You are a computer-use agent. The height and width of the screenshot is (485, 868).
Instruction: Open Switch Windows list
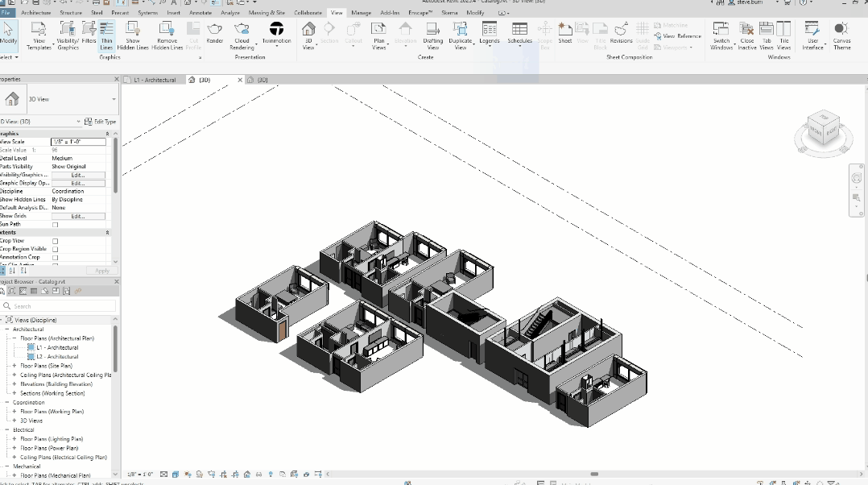(721, 36)
